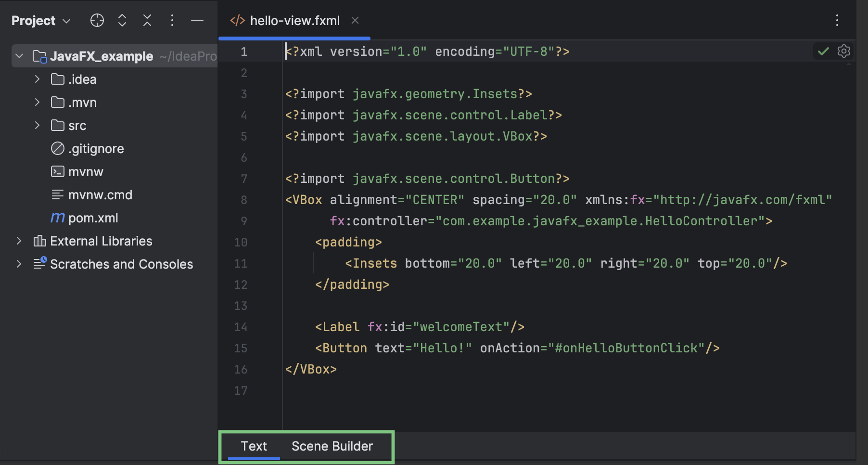Open the Project view mode dropdown
The image size is (868, 465).
pyautogui.click(x=66, y=20)
